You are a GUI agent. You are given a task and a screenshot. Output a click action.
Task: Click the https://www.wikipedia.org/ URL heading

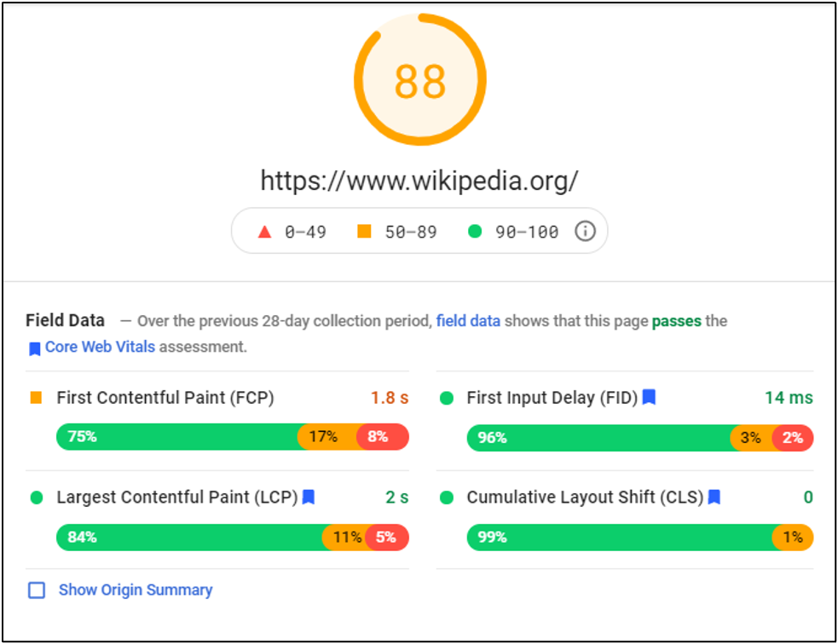(x=419, y=181)
